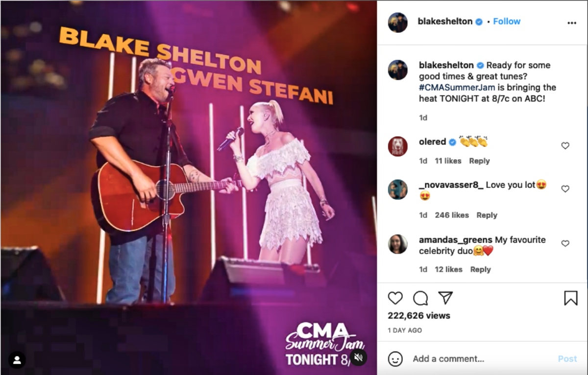Reply to the amandas_greens comment
This screenshot has width=588, height=375.
point(480,269)
